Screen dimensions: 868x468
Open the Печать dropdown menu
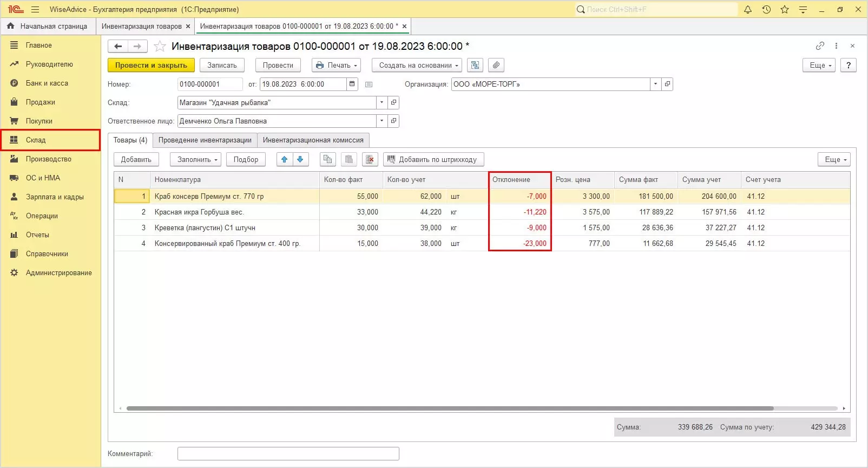tap(336, 65)
